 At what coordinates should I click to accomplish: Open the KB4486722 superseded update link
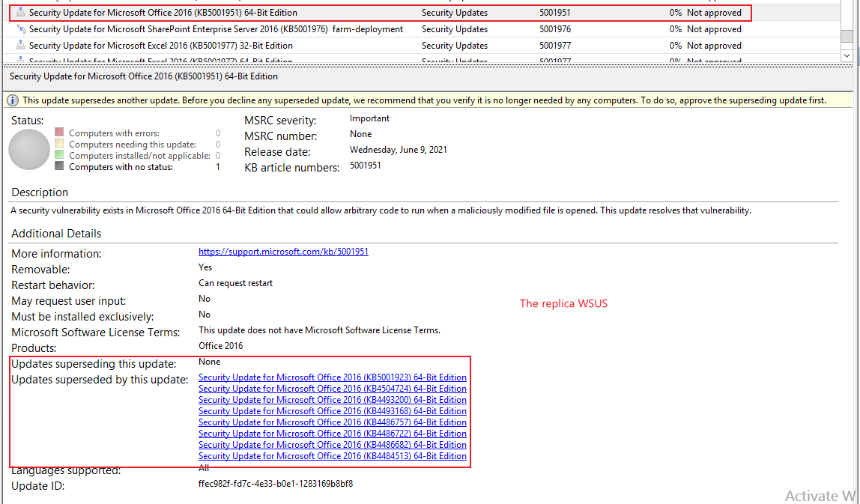pos(333,433)
